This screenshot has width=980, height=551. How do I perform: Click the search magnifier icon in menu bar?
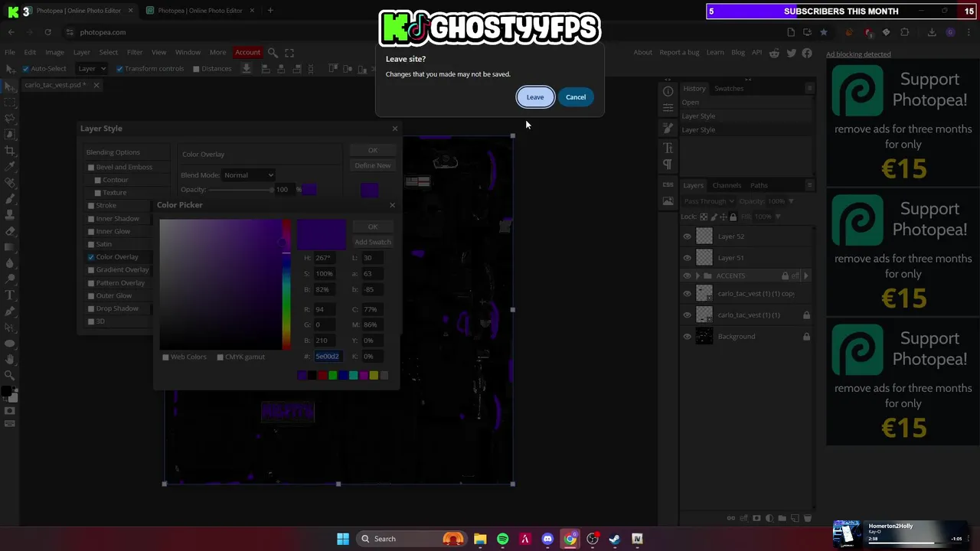[x=273, y=53]
